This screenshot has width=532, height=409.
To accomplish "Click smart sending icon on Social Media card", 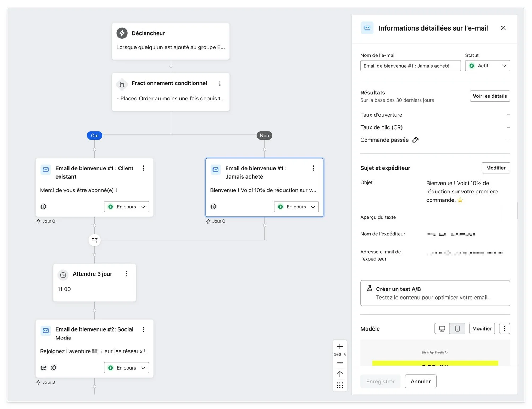I will pyautogui.click(x=44, y=368).
